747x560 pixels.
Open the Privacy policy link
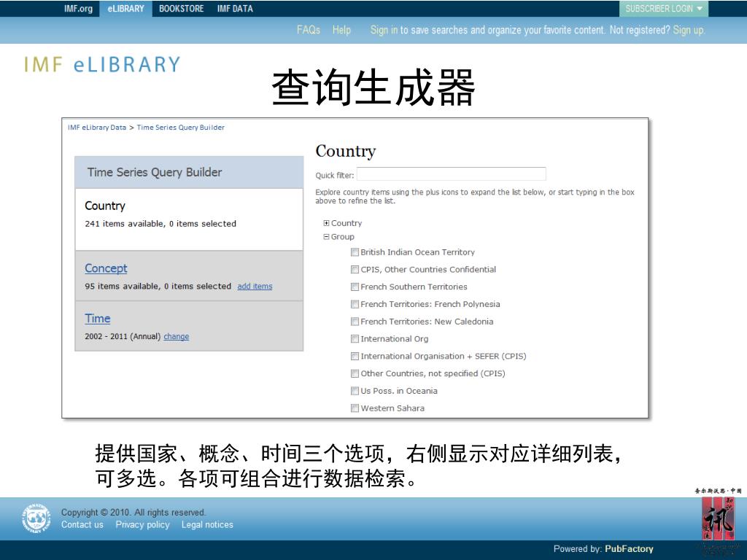(142, 525)
